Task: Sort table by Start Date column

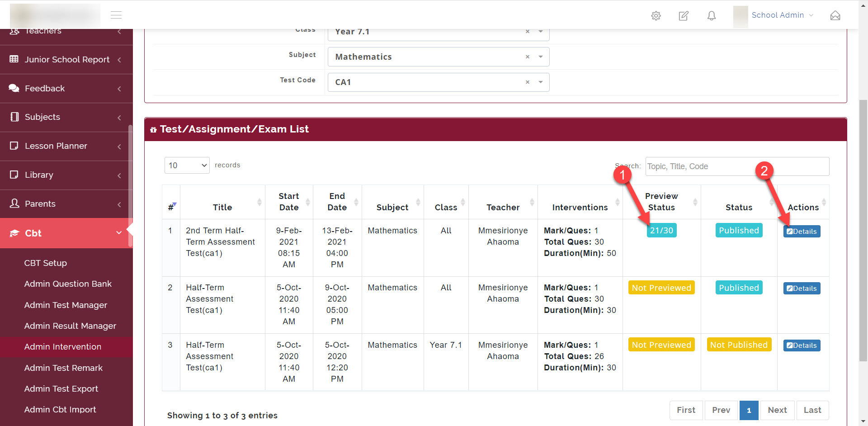Action: click(289, 202)
